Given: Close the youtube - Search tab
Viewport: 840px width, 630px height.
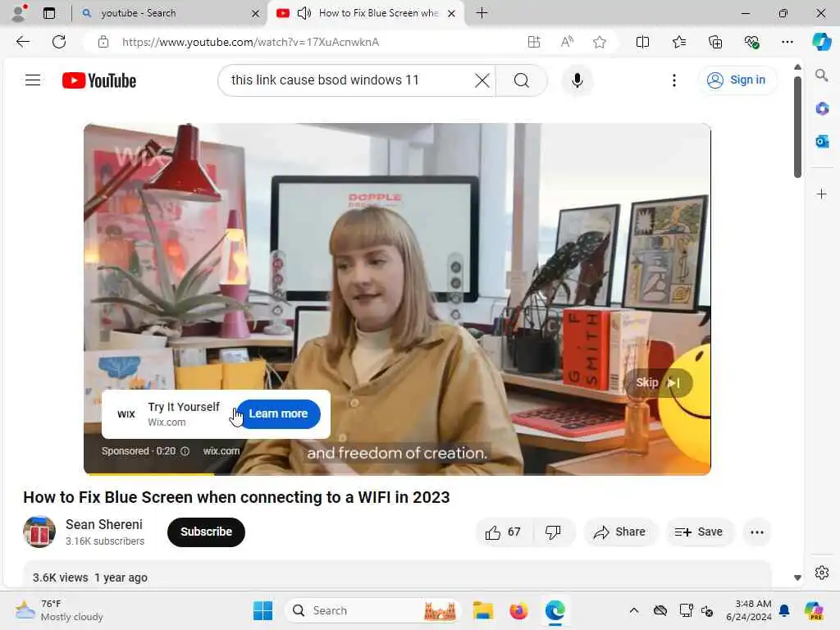Looking at the screenshot, I should coord(256,13).
